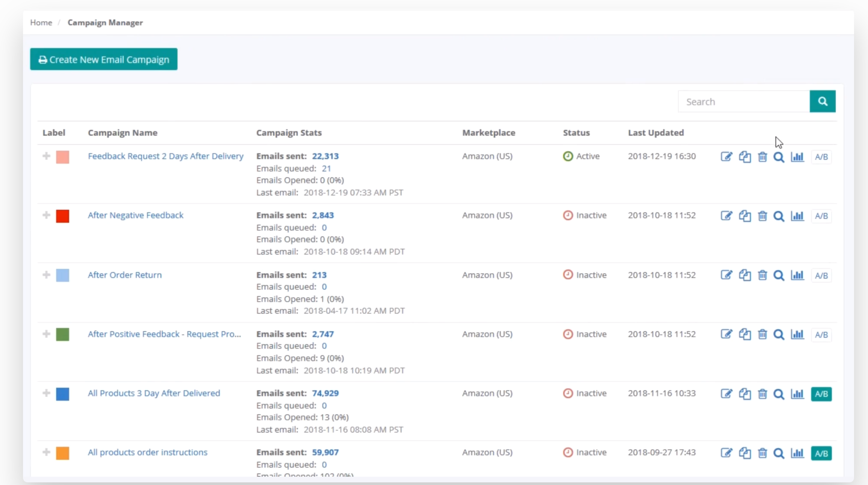The image size is (868, 485).
Task: Preview After Positive Feedback campaign with magnifier icon
Action: [778, 334]
